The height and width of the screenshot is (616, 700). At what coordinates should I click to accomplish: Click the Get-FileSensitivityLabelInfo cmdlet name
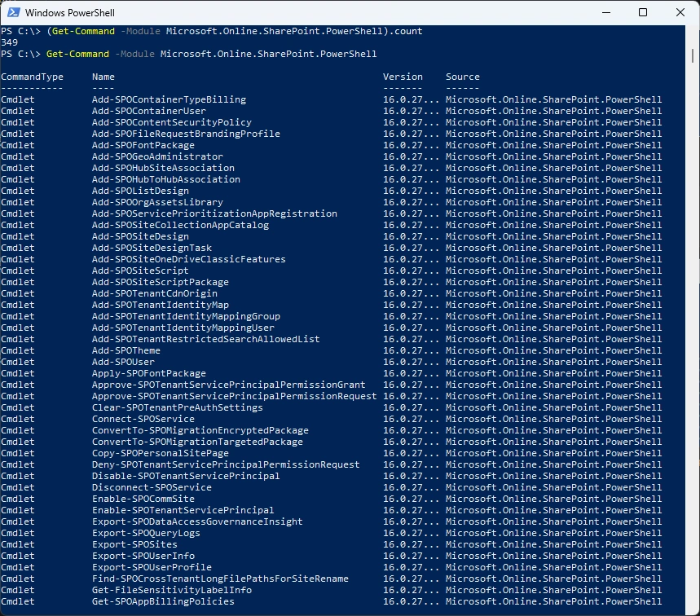tap(171, 590)
